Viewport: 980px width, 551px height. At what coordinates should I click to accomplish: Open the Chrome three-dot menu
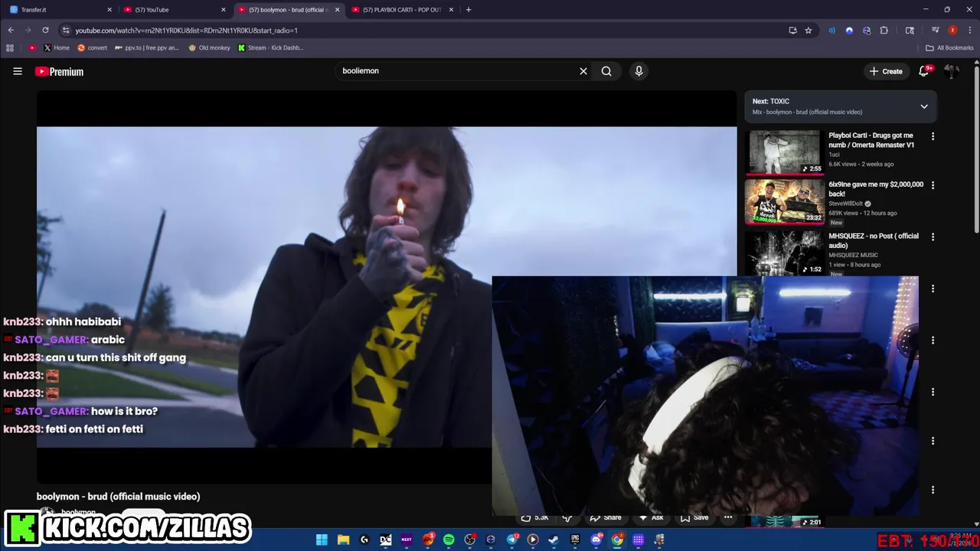click(x=969, y=31)
